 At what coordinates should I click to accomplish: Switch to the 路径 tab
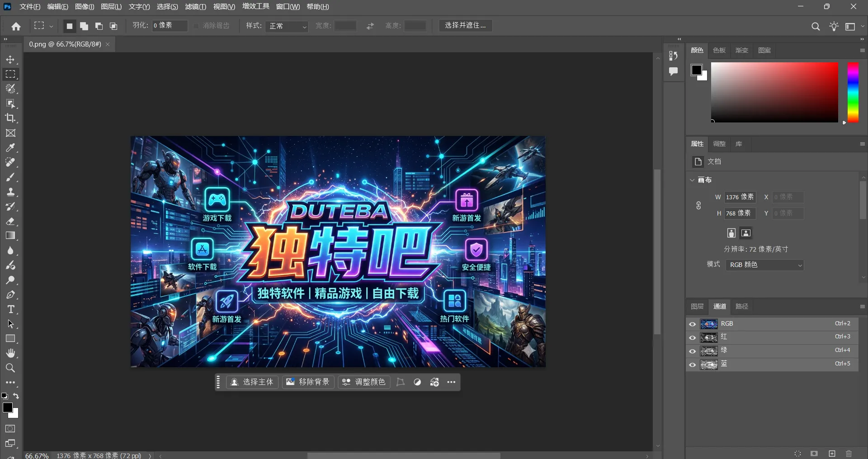pyautogui.click(x=741, y=306)
